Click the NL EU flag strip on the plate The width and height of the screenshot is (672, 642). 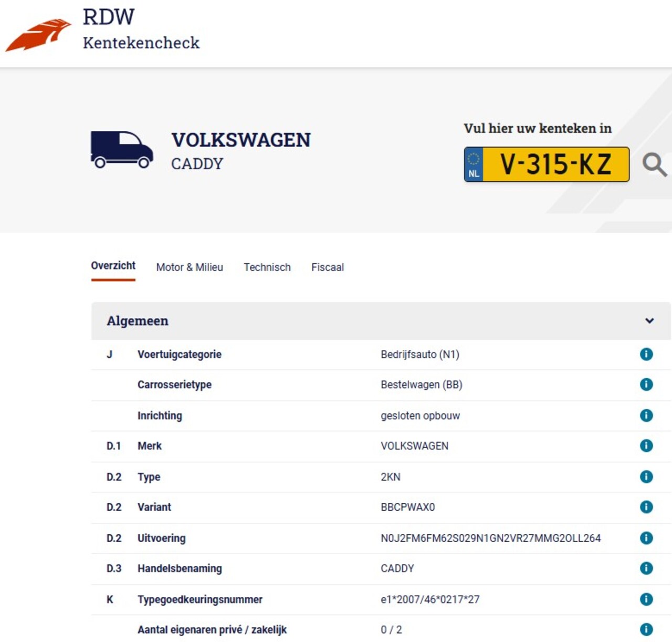coord(474,164)
